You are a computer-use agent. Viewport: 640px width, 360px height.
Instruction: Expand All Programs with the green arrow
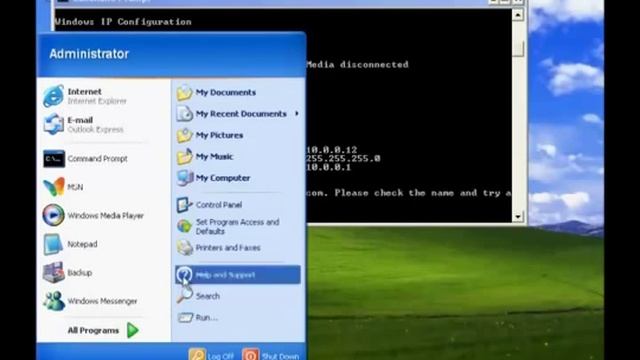coord(133,330)
